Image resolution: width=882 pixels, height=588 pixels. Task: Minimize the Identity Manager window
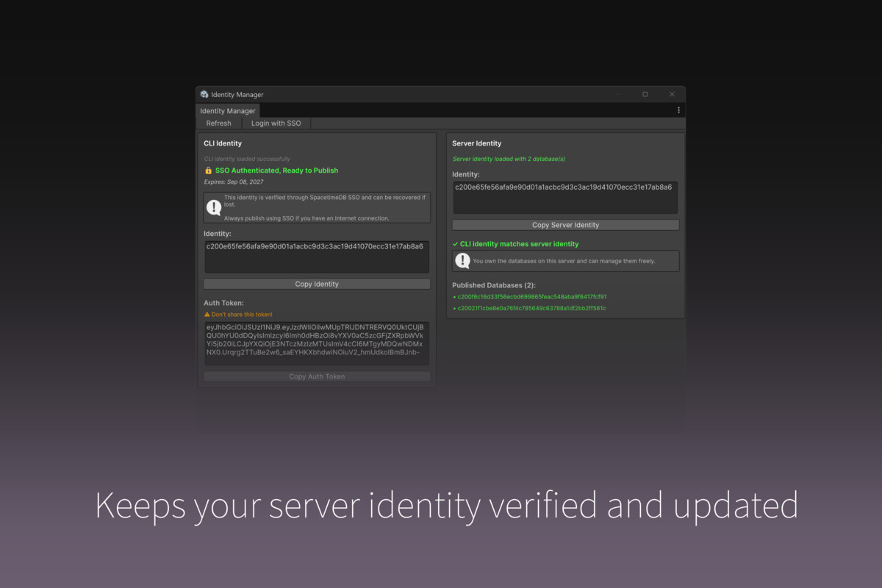click(x=620, y=95)
